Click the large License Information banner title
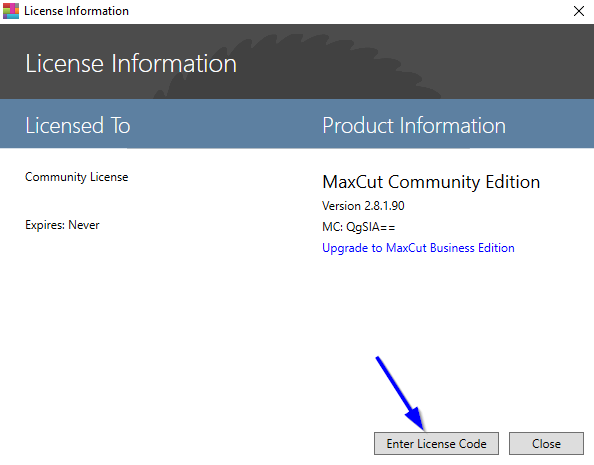Image resolution: width=594 pixels, height=465 pixels. [131, 63]
